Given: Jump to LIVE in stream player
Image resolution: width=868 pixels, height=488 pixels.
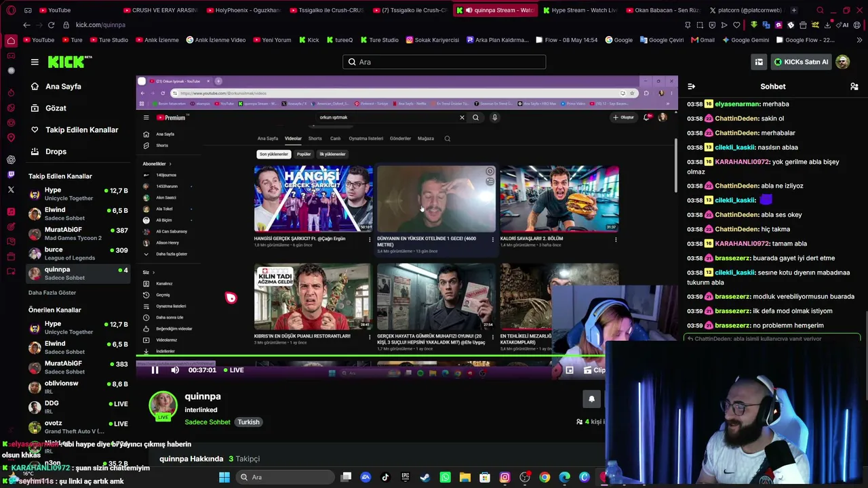Looking at the screenshot, I should tap(233, 370).
